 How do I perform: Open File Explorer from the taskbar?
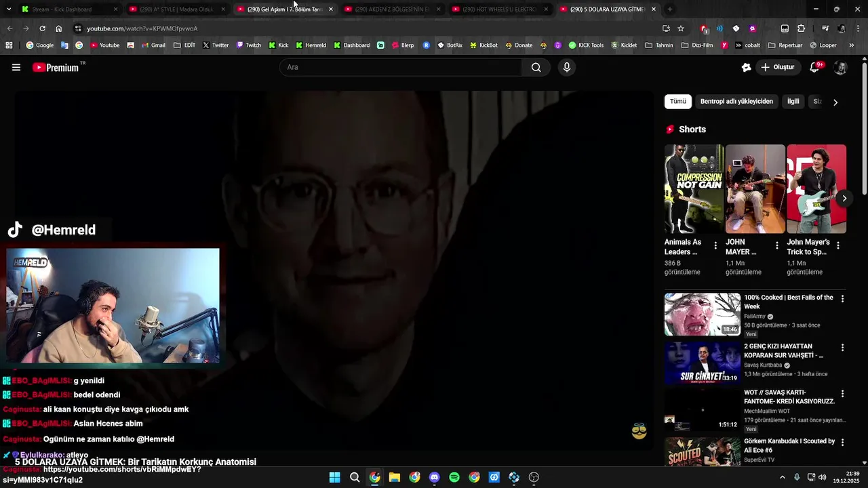(x=395, y=477)
